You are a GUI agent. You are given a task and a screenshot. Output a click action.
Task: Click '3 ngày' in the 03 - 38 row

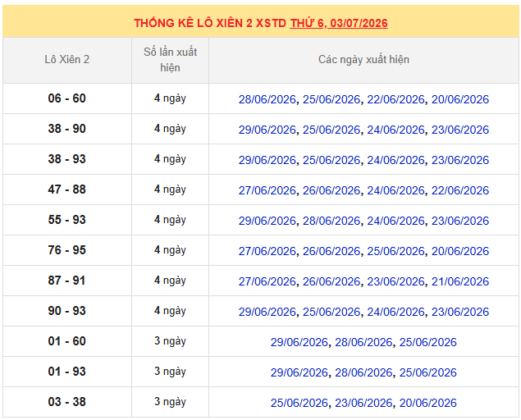point(170,402)
